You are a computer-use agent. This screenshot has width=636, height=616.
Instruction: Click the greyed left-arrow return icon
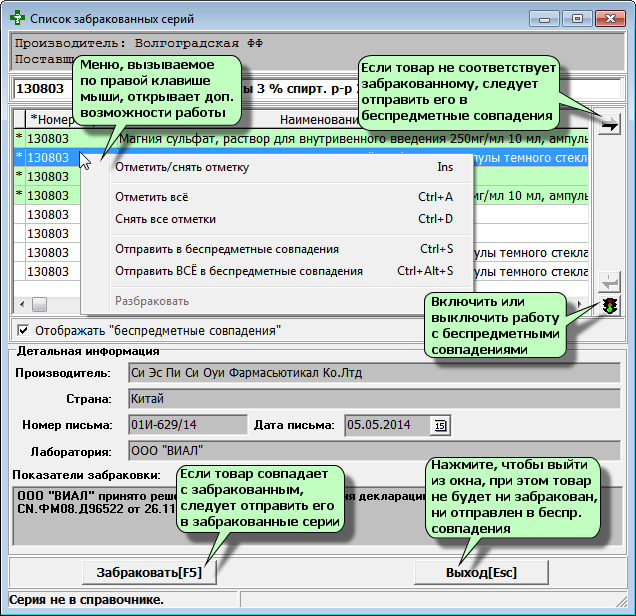(x=609, y=281)
